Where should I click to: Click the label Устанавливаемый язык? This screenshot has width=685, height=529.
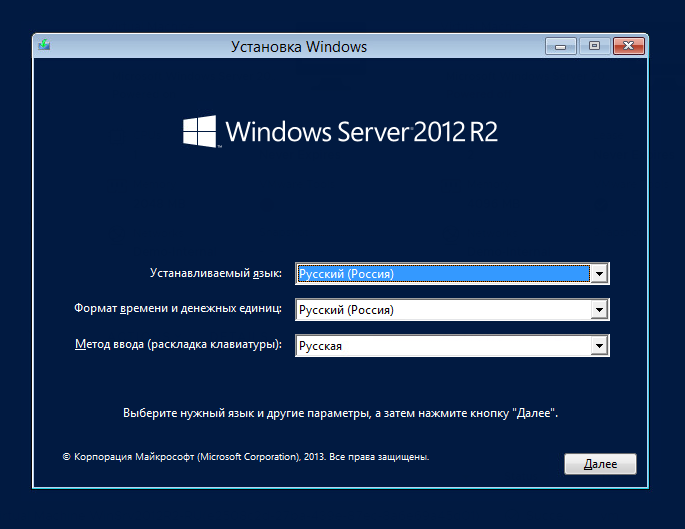(x=216, y=273)
